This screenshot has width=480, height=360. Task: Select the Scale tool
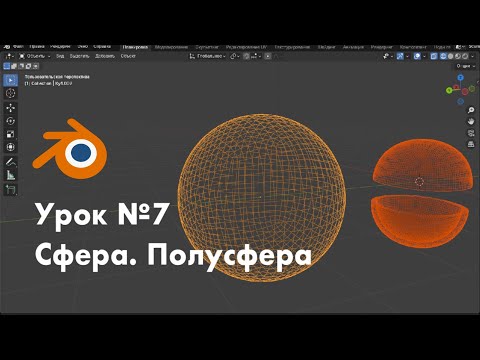(x=10, y=134)
